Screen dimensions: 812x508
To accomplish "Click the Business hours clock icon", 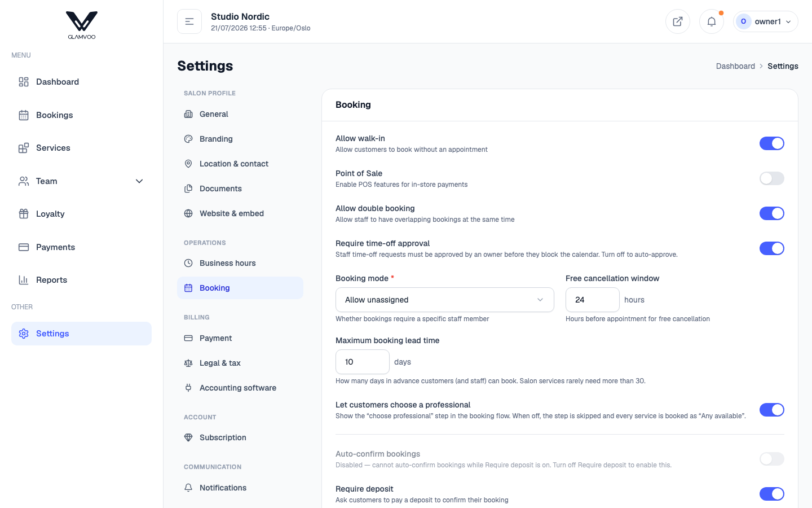I will tap(188, 263).
